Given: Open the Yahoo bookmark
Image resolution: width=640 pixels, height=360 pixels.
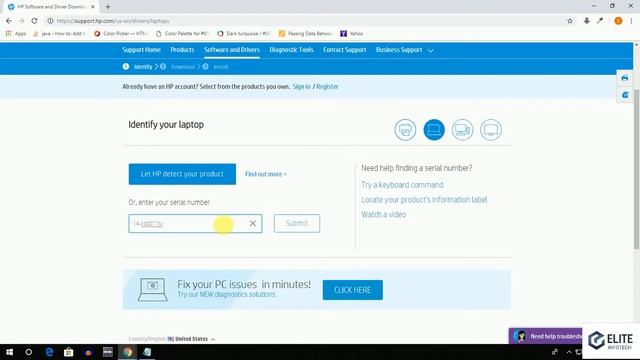Looking at the screenshot, I should click(352, 33).
